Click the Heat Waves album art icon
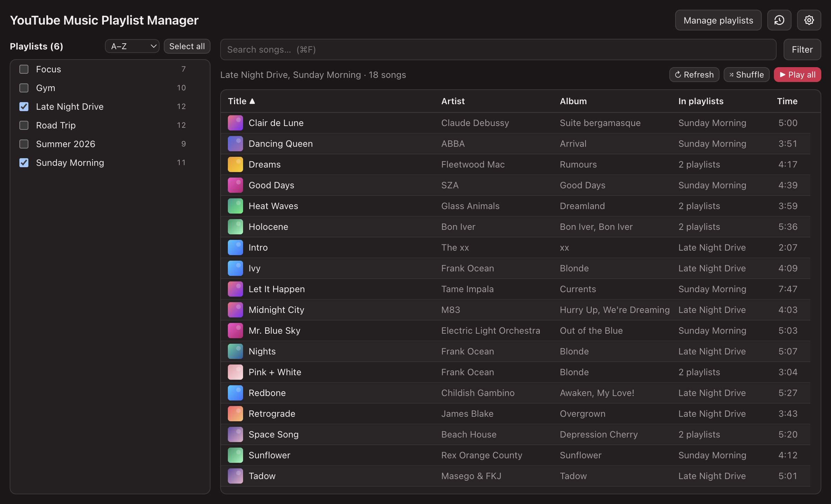Screen dimensions: 831x504 coord(235,206)
